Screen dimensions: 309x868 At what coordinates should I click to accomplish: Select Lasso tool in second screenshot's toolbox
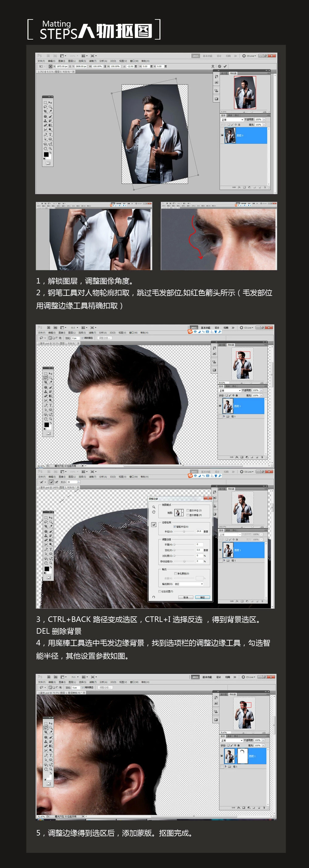45,378
